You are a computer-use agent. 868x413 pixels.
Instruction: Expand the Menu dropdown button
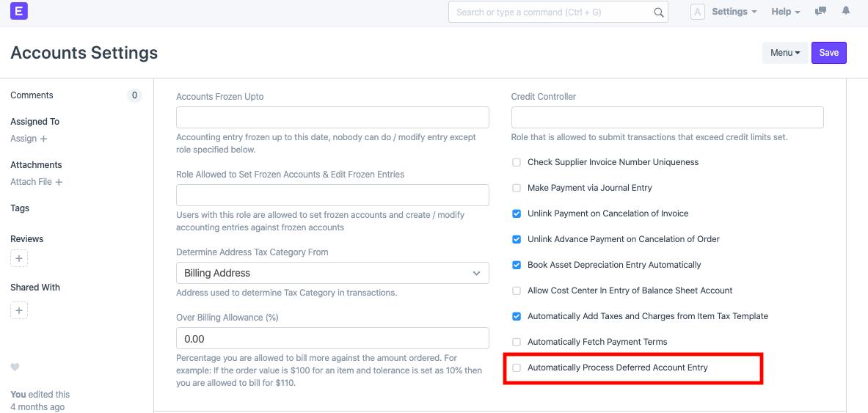pos(785,53)
